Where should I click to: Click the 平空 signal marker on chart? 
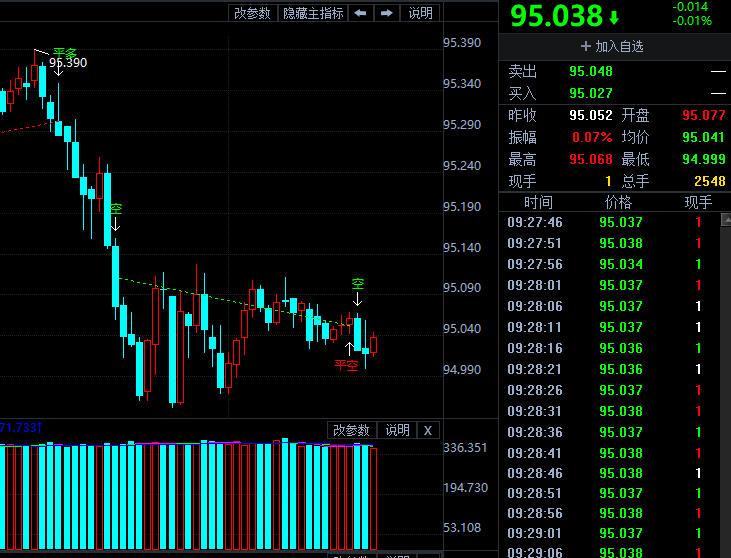346,365
